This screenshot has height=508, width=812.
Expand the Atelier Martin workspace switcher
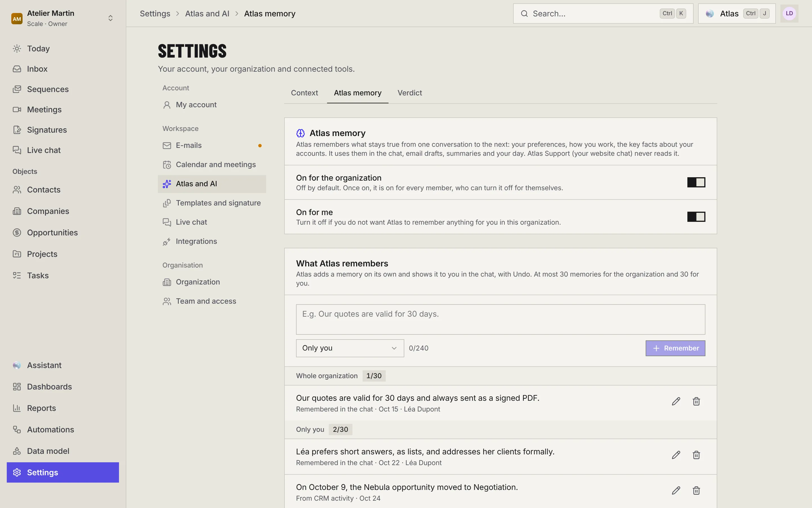pyautogui.click(x=63, y=18)
